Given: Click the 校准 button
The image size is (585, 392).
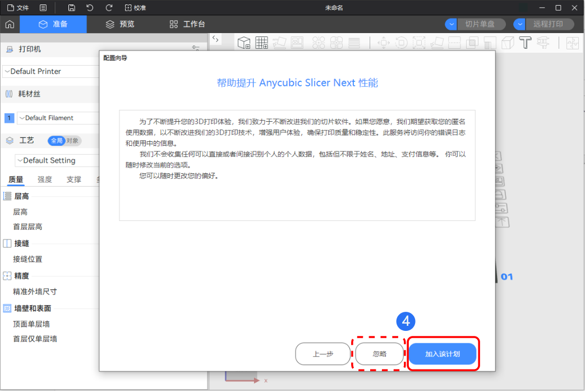Looking at the screenshot, I should click(135, 8).
